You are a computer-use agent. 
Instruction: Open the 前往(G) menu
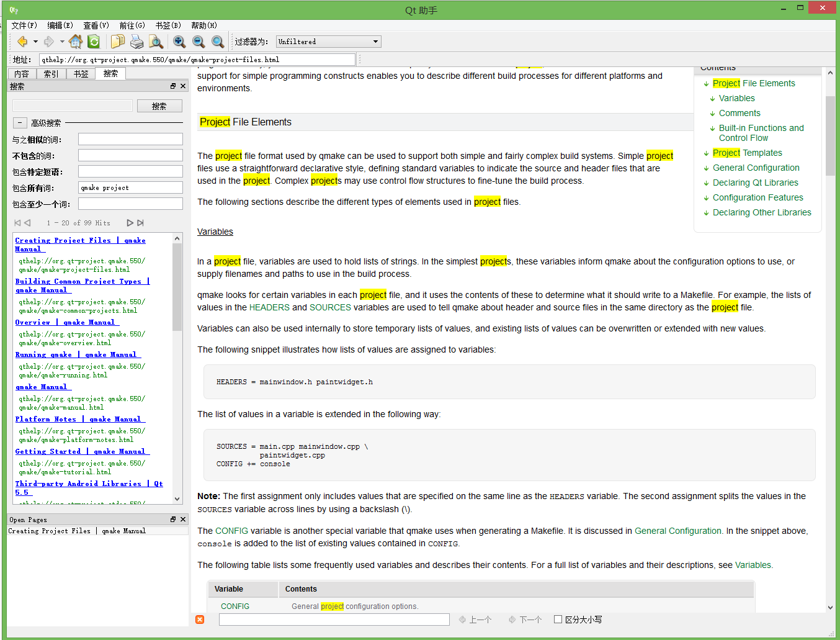[x=132, y=25]
